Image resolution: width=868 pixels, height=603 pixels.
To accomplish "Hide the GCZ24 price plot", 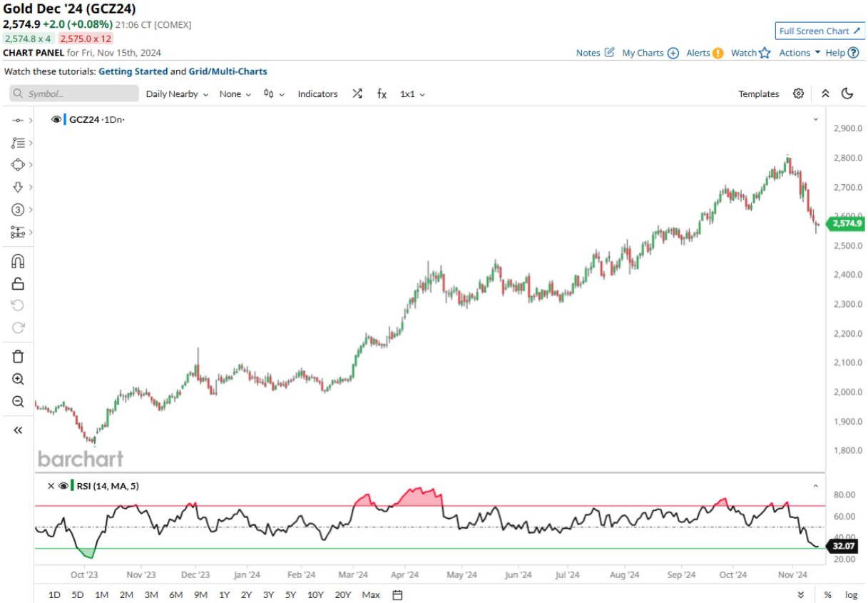I will 56,119.
